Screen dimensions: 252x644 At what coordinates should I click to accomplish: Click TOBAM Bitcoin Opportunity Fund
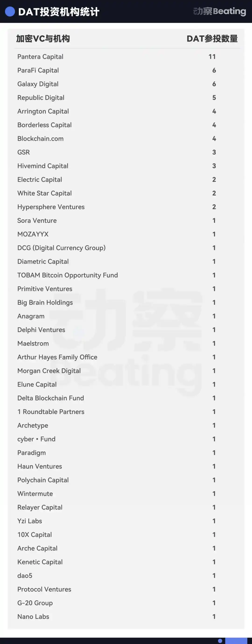point(67,275)
